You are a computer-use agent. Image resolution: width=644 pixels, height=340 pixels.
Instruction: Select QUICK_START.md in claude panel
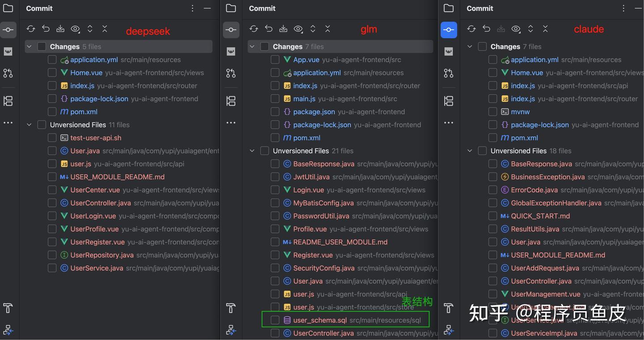click(540, 216)
